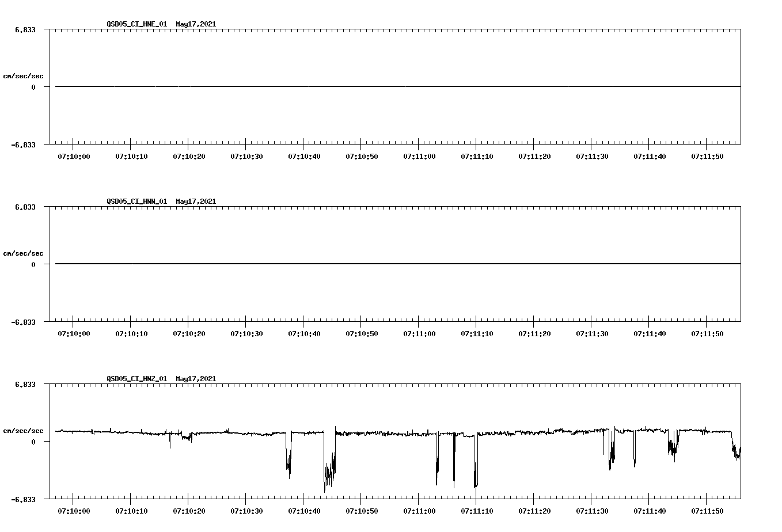Click the 07:11:20 timestamp under the HNZ plot
782x532 pixels.
533,510
